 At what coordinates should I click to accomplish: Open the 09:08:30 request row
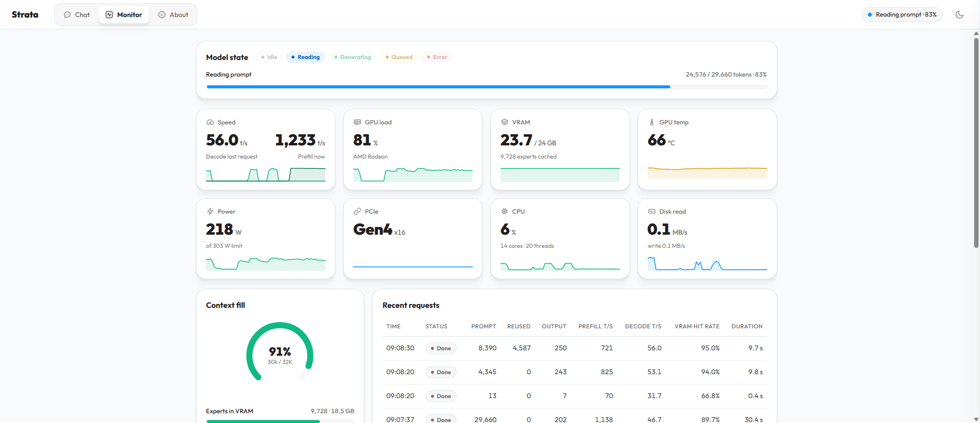coord(574,348)
